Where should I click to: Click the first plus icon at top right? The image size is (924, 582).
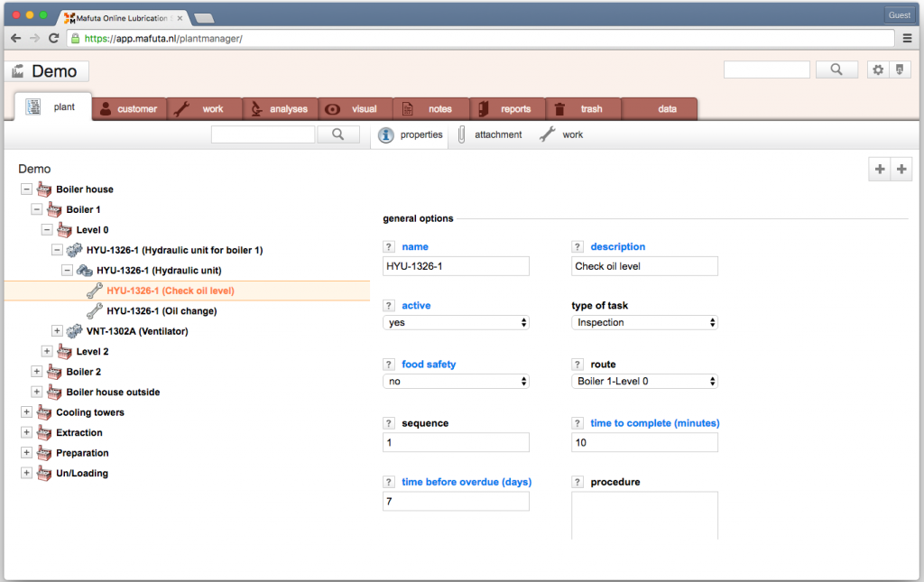879,169
